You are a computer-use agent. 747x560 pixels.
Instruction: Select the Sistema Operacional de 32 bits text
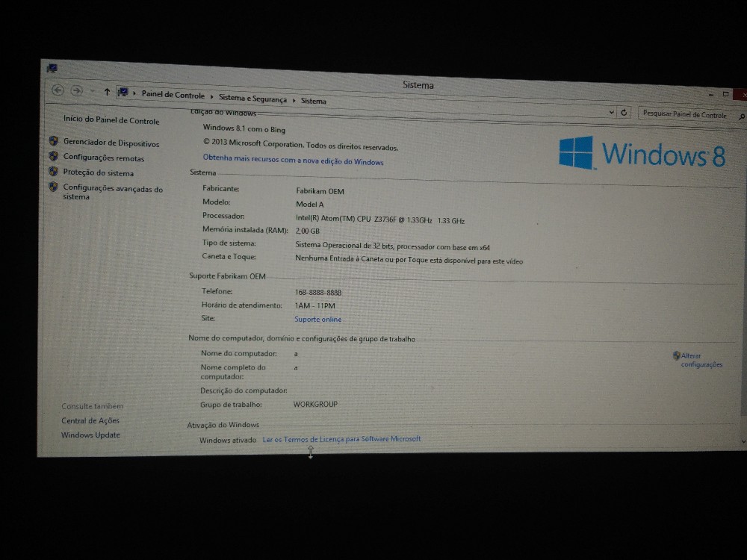393,246
